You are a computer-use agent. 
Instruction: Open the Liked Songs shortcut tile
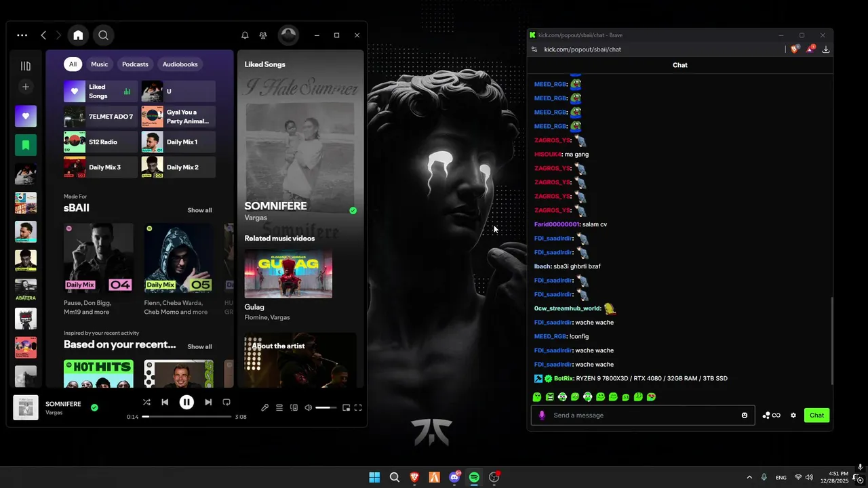pyautogui.click(x=100, y=91)
